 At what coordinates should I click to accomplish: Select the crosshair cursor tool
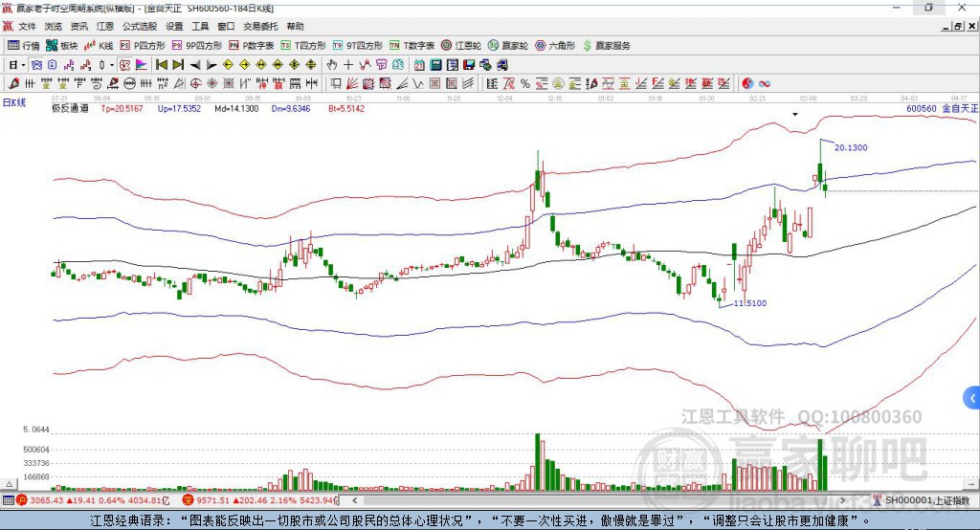[348, 65]
